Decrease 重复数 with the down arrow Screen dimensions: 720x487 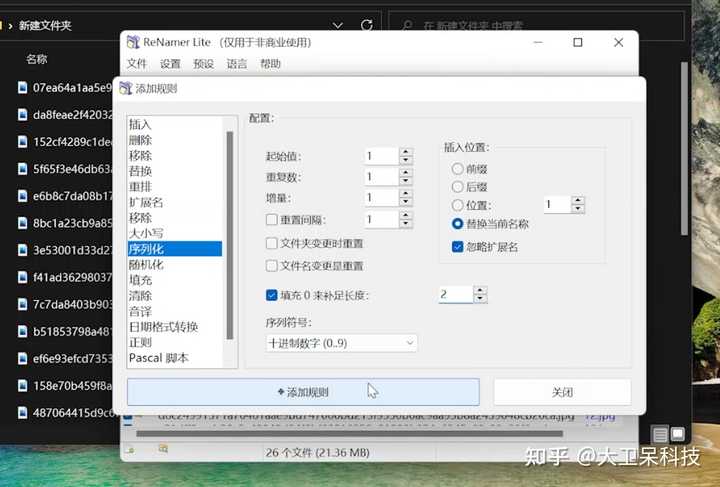pyautogui.click(x=405, y=181)
